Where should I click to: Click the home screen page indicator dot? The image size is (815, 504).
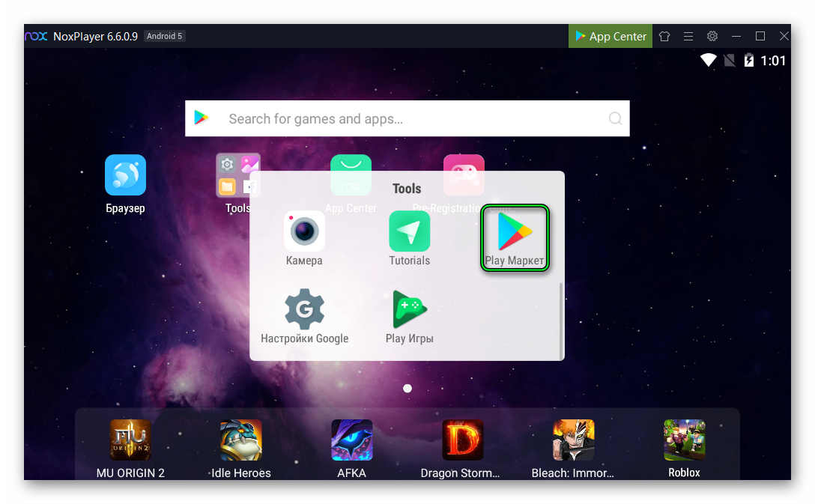[x=407, y=388]
